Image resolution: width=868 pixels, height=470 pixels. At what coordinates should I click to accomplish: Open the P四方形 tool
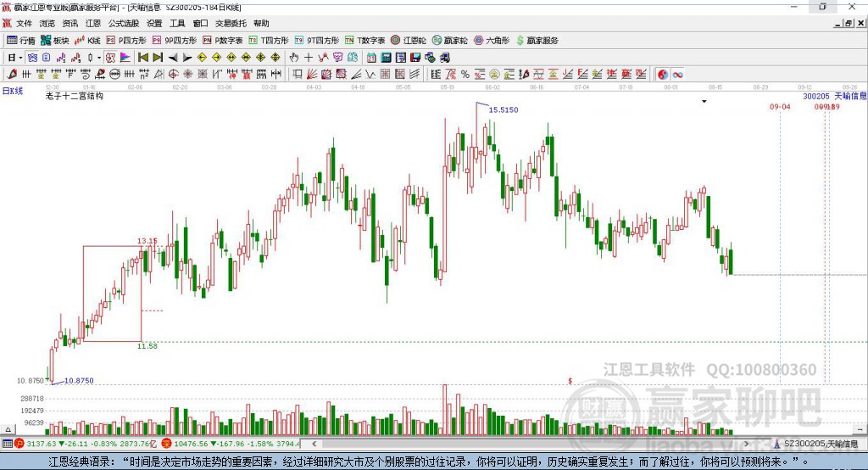(x=126, y=41)
